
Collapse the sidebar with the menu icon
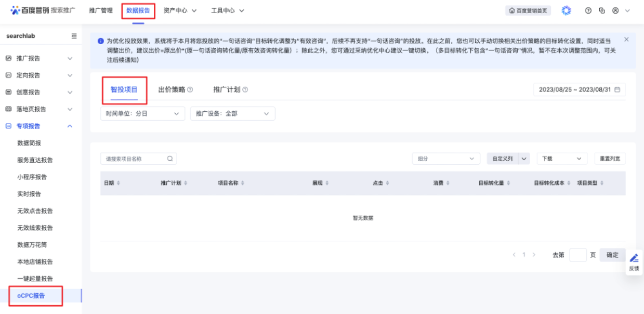[x=74, y=36]
